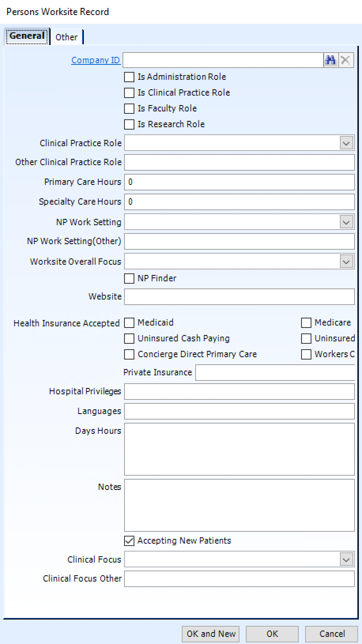Tick the Is Faculty Role checkbox
Viewport: 362px width, 644px height.
[x=129, y=108]
